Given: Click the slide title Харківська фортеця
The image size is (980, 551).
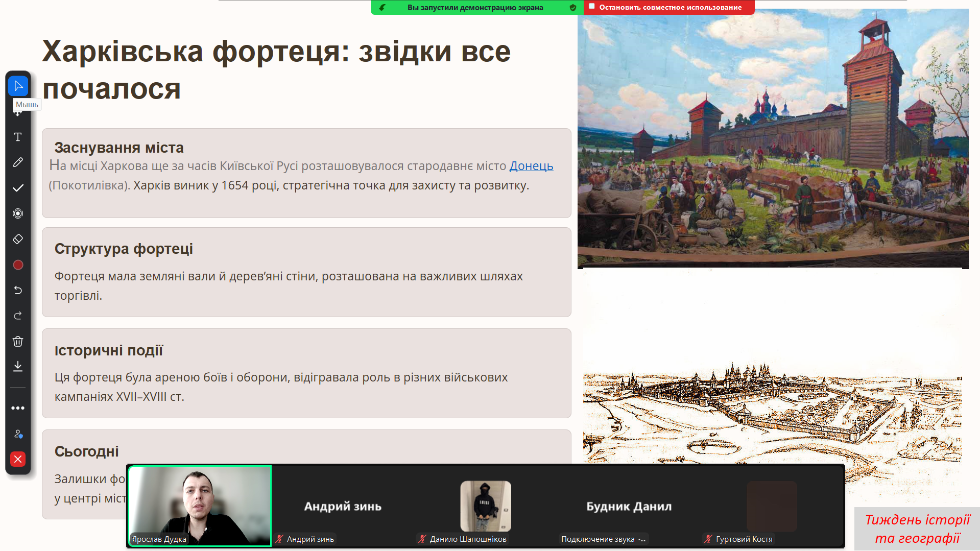Looking at the screenshot, I should pos(276,70).
